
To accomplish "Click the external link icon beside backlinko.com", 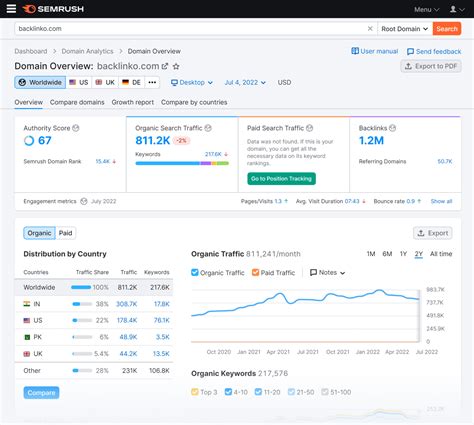I will coord(165,66).
